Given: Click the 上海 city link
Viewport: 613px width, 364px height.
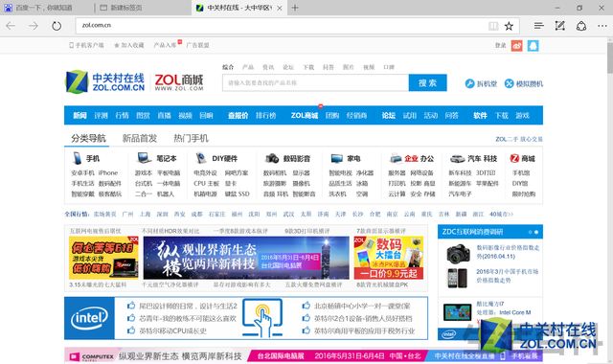Looking at the screenshot, I should 145,214.
